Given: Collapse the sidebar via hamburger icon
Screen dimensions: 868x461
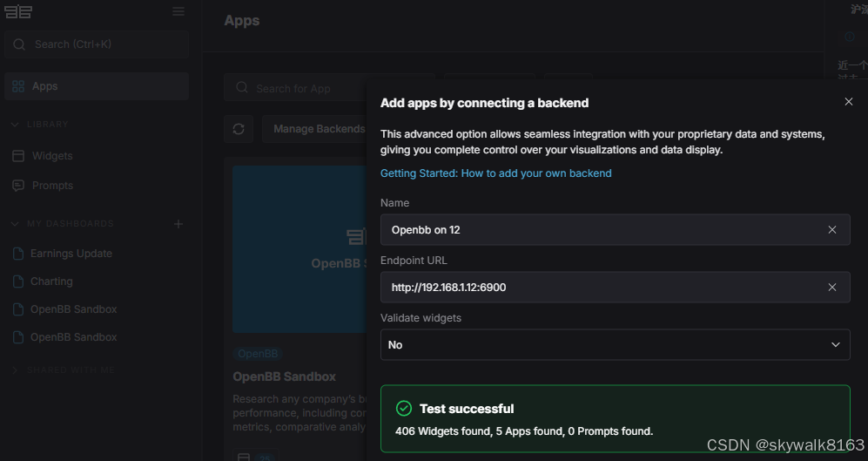Looking at the screenshot, I should (178, 11).
